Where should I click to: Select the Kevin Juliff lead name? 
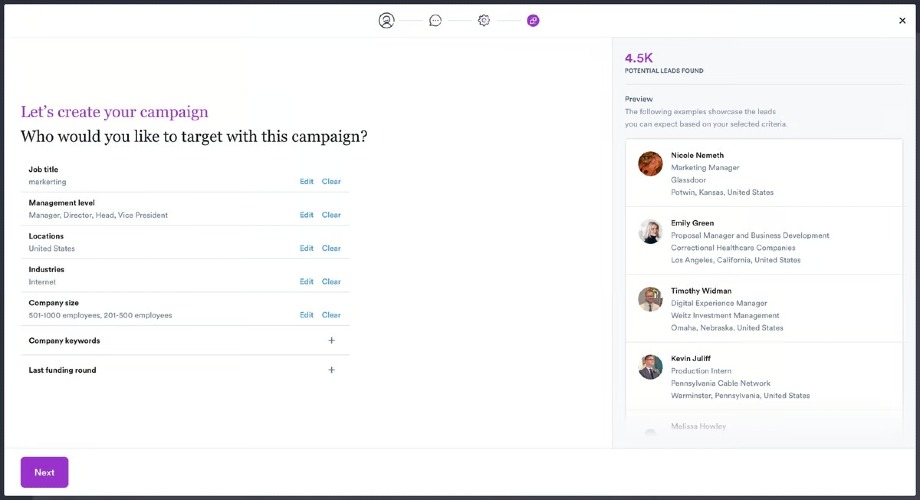coord(691,358)
